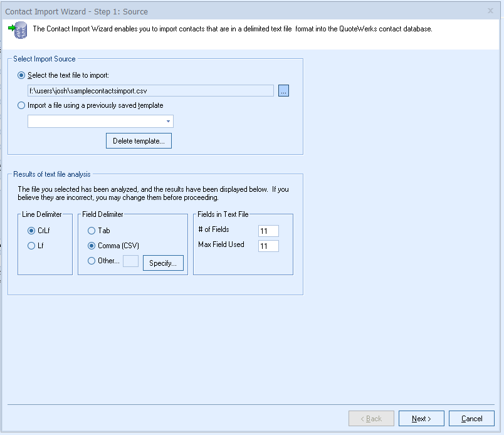This screenshot has height=435, width=504.
Task: Click the # of Fields input box
Action: click(x=268, y=231)
